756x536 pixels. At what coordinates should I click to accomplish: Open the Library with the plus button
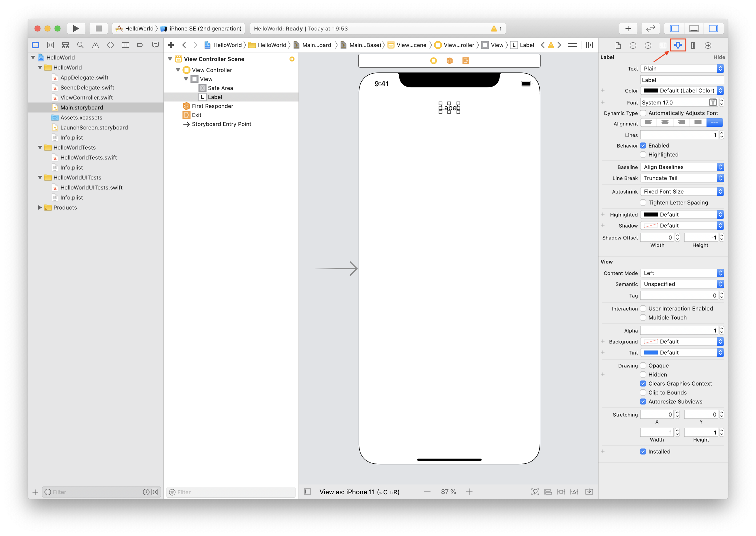[x=628, y=28]
